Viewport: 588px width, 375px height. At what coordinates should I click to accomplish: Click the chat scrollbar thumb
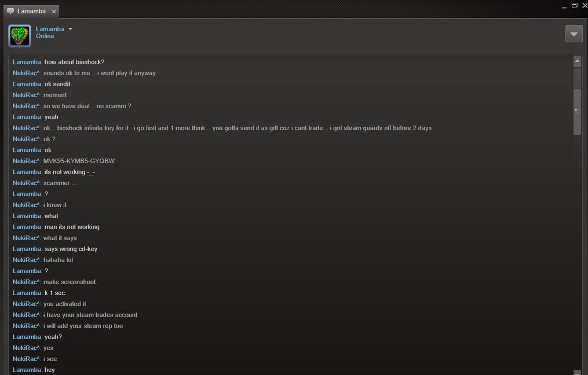(x=577, y=112)
